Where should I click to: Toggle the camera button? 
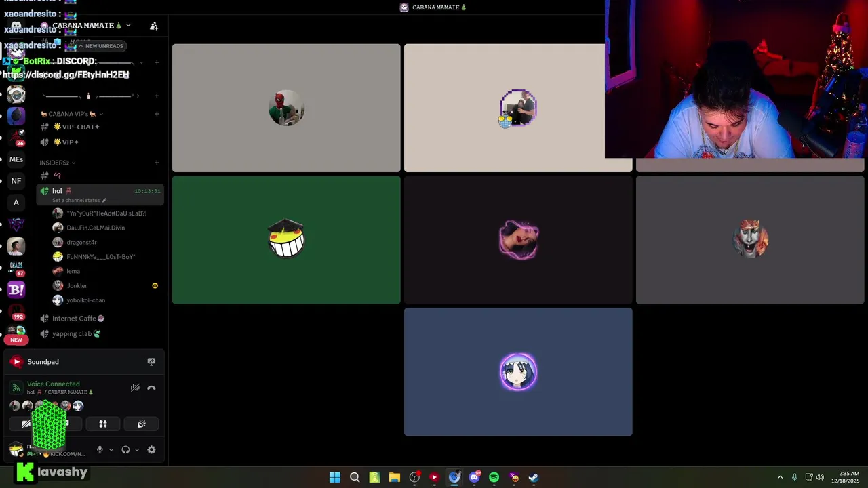pos(26,424)
